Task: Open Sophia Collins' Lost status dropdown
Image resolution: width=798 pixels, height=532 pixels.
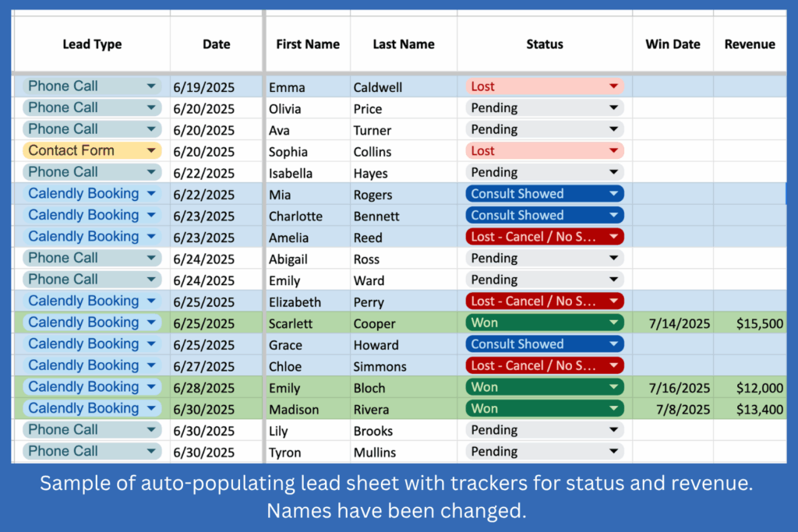Action: point(613,151)
